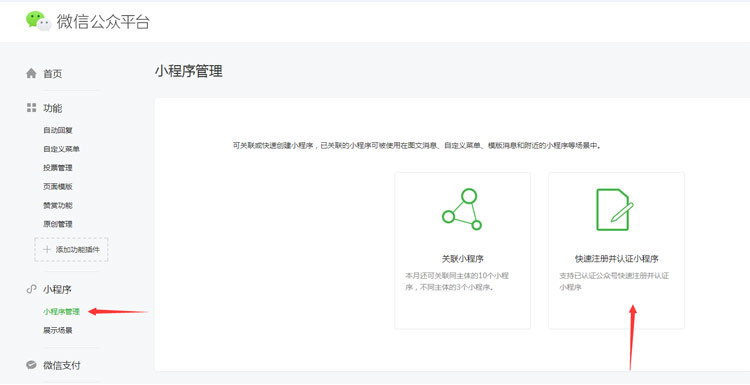750x385 pixels.
Task: Click the 关联小程序 card title
Action: [x=463, y=259]
